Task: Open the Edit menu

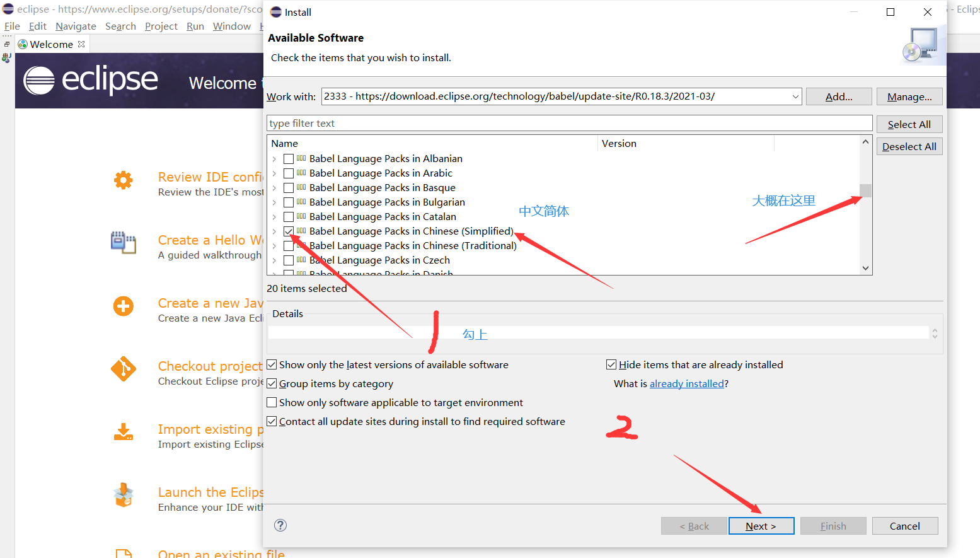Action: 38,26
